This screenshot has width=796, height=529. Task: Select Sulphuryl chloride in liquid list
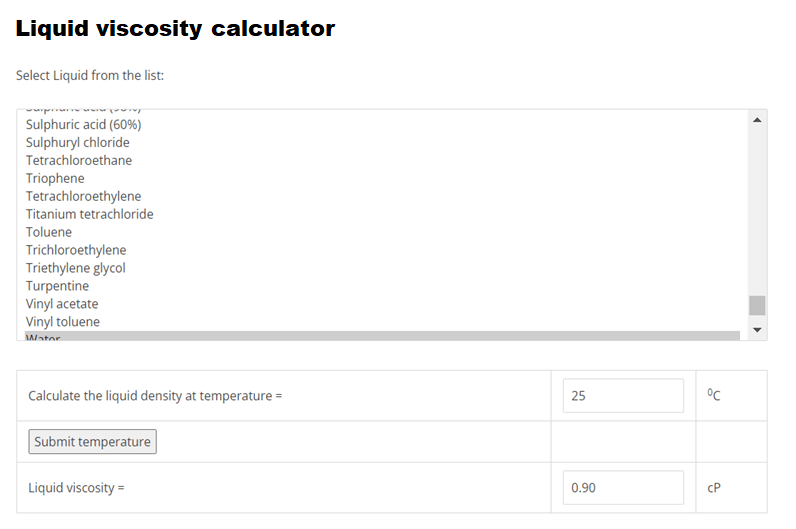tap(382, 143)
